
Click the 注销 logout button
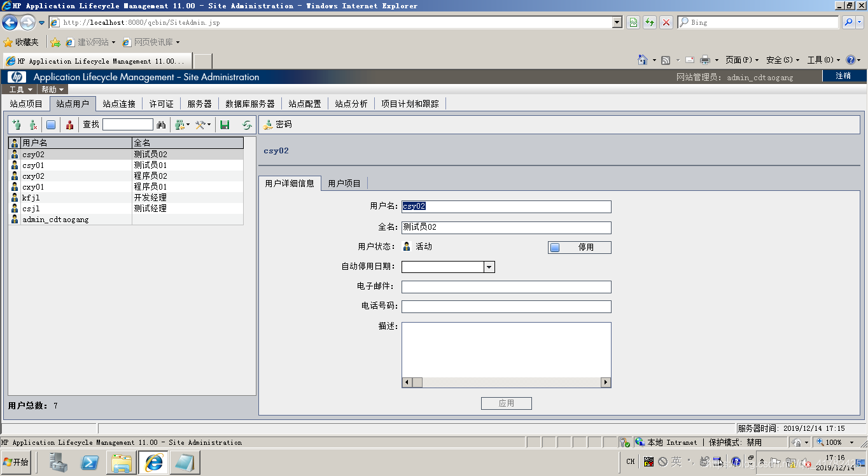click(843, 76)
